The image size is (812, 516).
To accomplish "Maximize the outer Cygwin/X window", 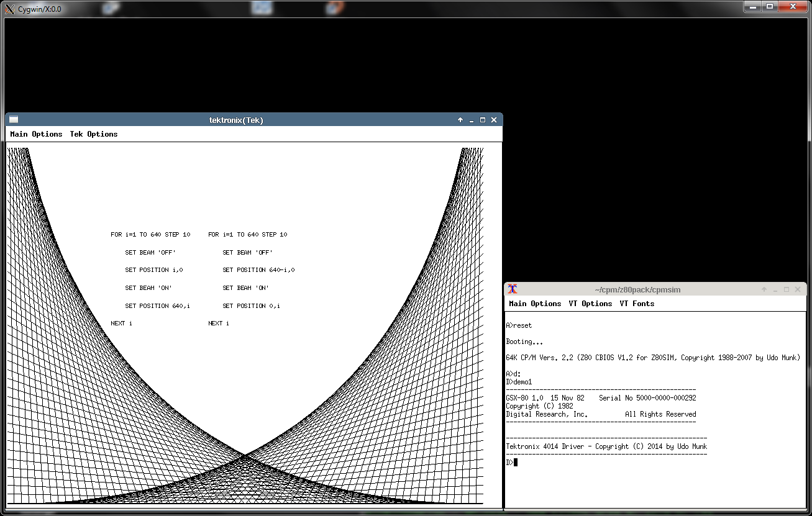I will tap(770, 6).
